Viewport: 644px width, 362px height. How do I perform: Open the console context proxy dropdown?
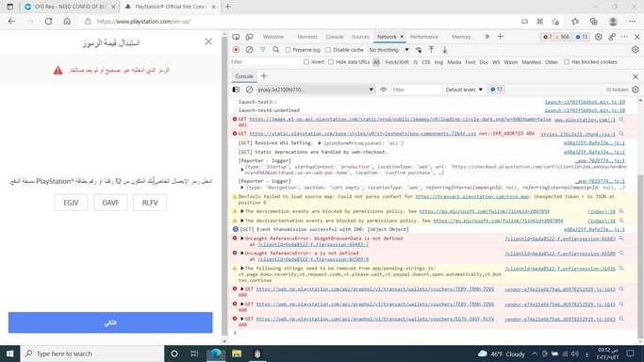[316, 90]
